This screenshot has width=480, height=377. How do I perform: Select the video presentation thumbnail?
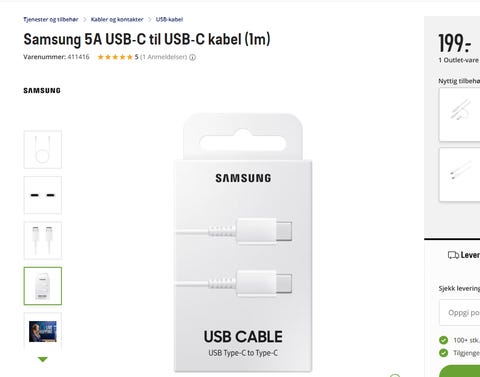pos(43,331)
